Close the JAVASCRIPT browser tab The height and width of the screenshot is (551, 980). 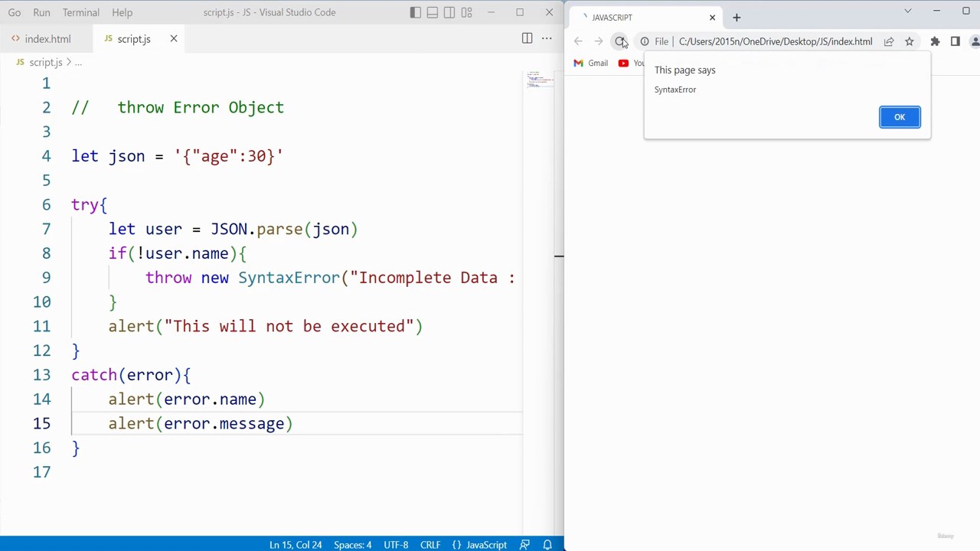[x=712, y=17]
